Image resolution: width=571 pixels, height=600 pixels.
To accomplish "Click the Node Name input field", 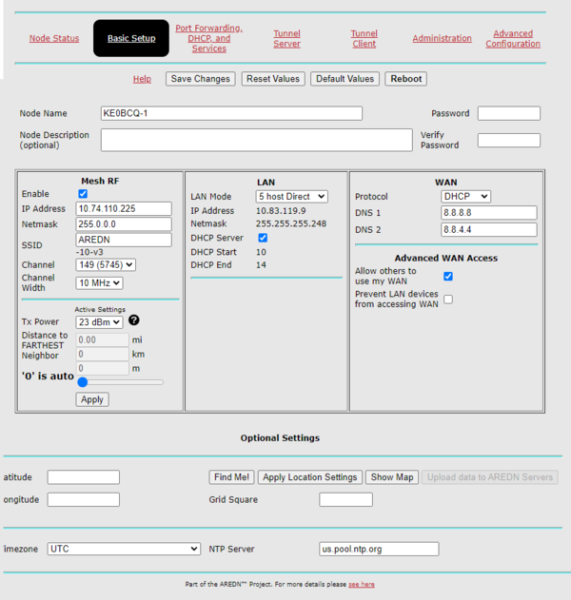I will click(x=232, y=113).
